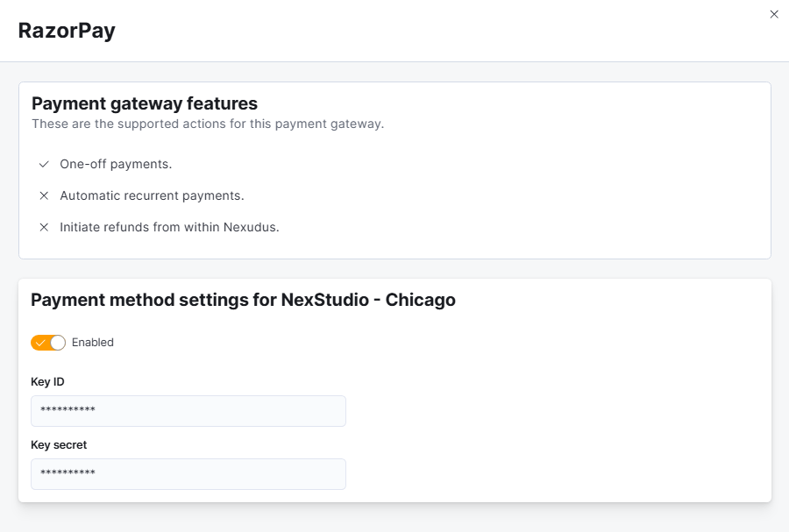Screen dimensions: 789x532
Task: Select the text 'One-off payments.'
Action: (x=116, y=164)
